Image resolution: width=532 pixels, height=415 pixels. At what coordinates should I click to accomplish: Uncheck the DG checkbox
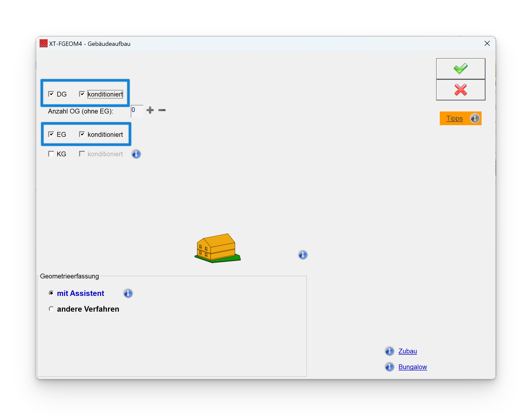pos(51,94)
